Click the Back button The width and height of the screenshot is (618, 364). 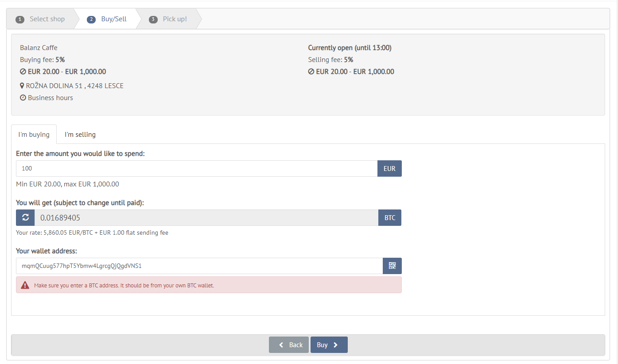pos(289,345)
